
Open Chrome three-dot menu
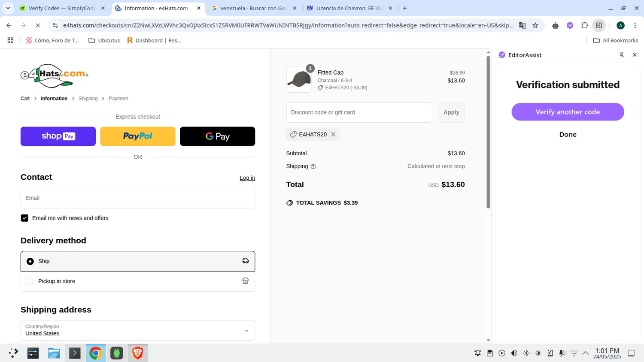[x=635, y=25]
